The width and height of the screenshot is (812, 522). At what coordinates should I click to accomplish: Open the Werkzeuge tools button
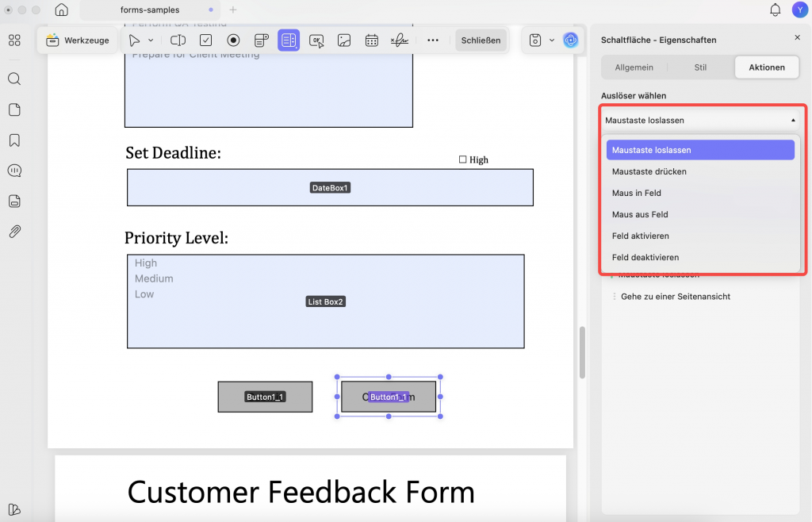click(78, 40)
